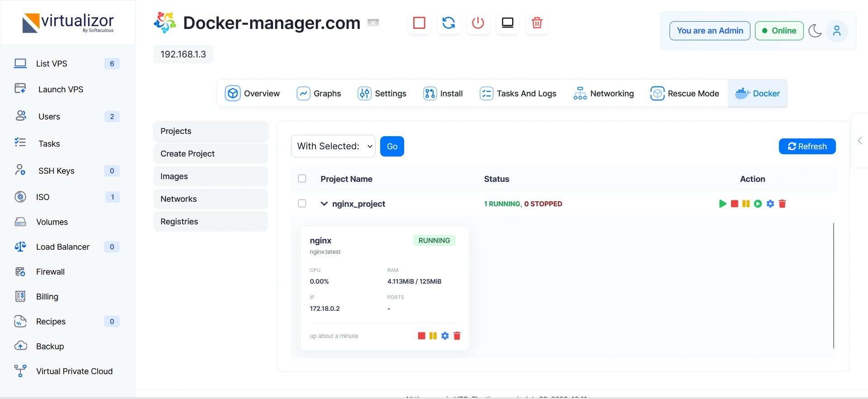Open the Networks section
The image size is (868, 399).
tap(211, 199)
